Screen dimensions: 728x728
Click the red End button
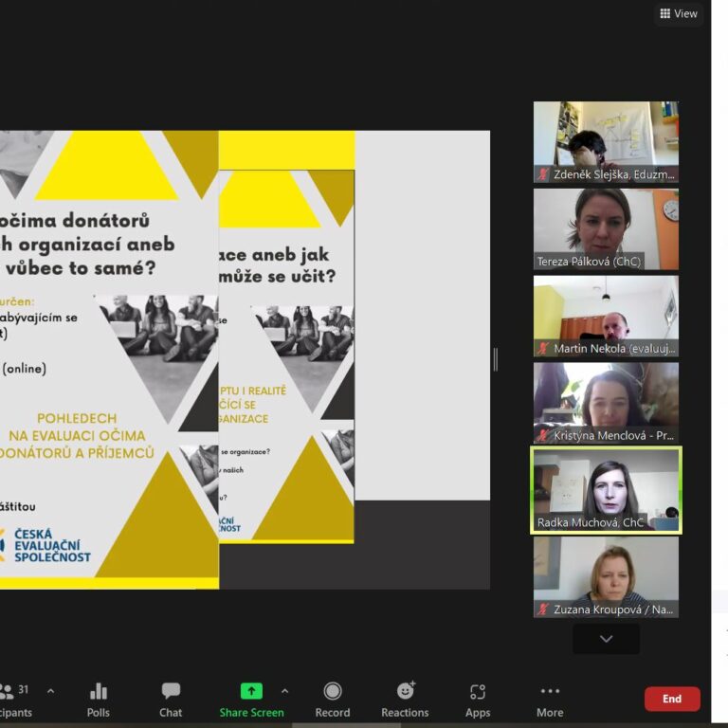[x=672, y=699]
